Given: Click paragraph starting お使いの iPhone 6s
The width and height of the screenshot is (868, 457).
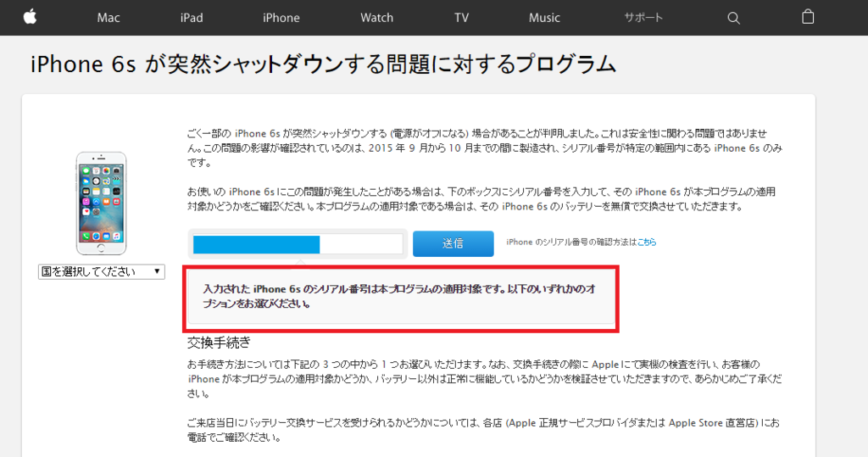Looking at the screenshot, I should (x=481, y=199).
